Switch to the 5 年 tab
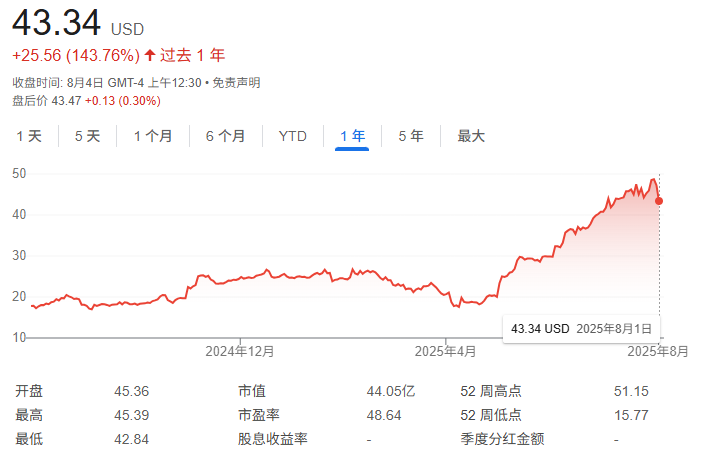Viewport: 707px width, 467px height. click(410, 136)
